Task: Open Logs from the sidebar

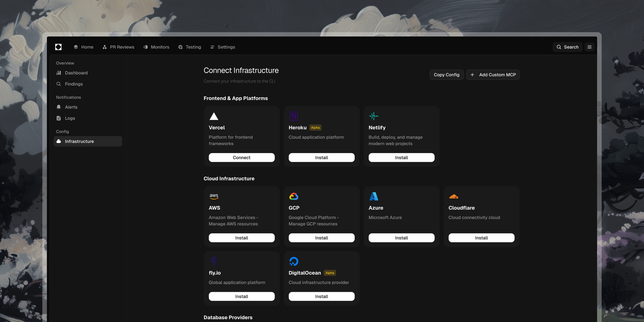Action: tap(70, 118)
